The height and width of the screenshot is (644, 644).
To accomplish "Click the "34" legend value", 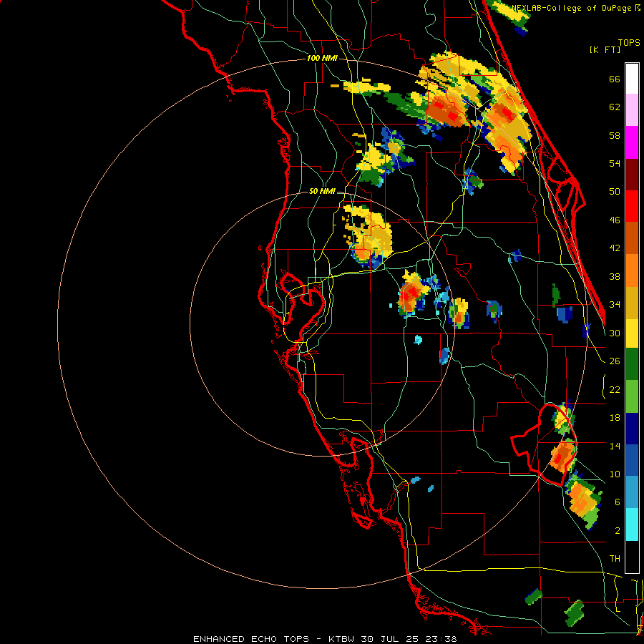I will (x=615, y=305).
